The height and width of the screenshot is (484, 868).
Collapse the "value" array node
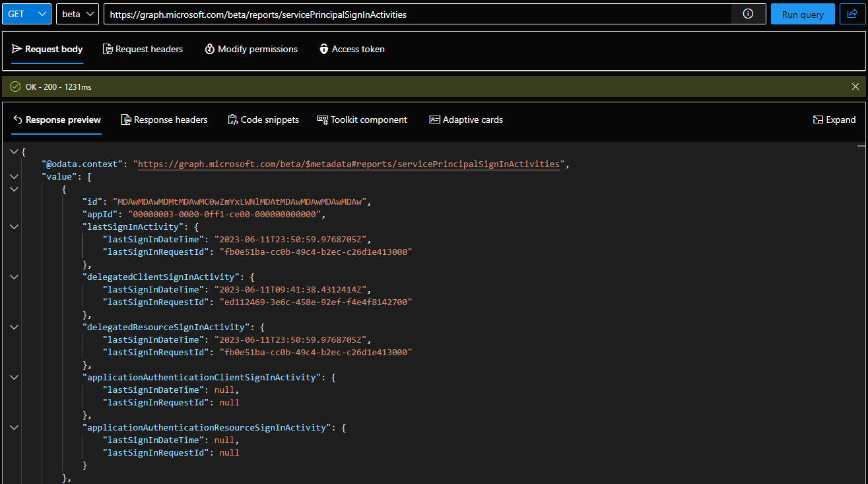coord(15,176)
